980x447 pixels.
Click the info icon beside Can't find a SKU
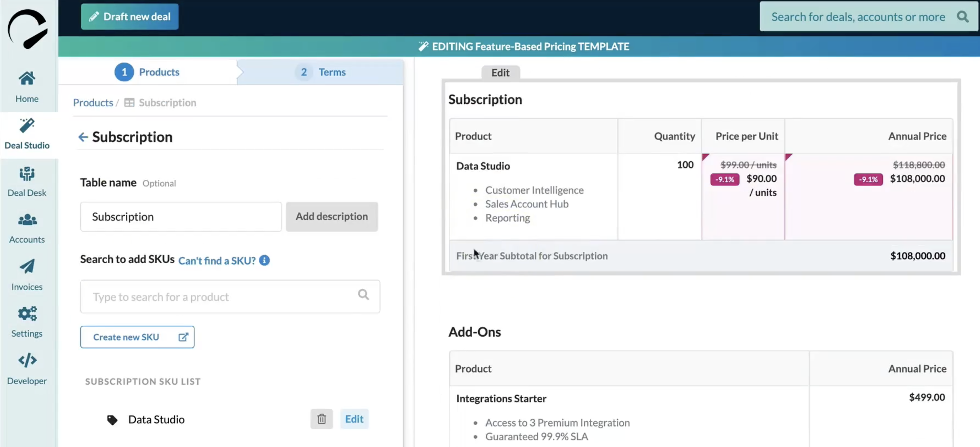pyautogui.click(x=264, y=260)
